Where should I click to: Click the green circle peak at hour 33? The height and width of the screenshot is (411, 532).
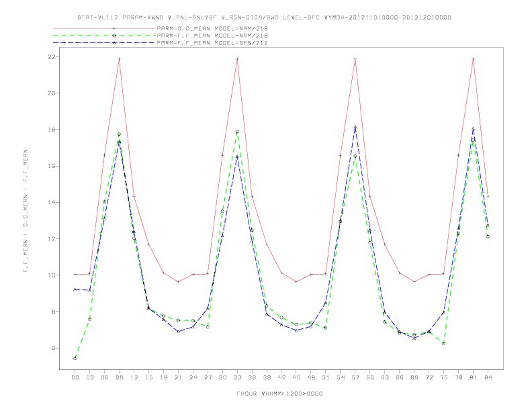pyautogui.click(x=237, y=132)
